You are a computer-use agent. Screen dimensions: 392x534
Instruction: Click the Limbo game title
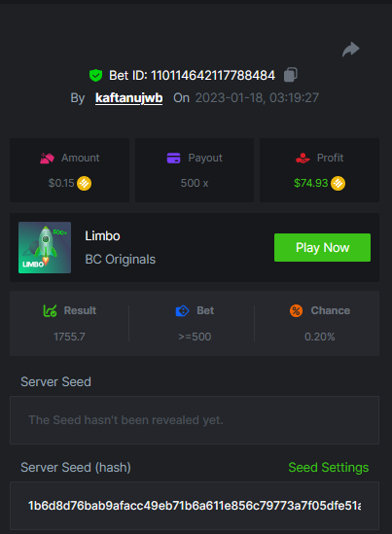(x=102, y=236)
